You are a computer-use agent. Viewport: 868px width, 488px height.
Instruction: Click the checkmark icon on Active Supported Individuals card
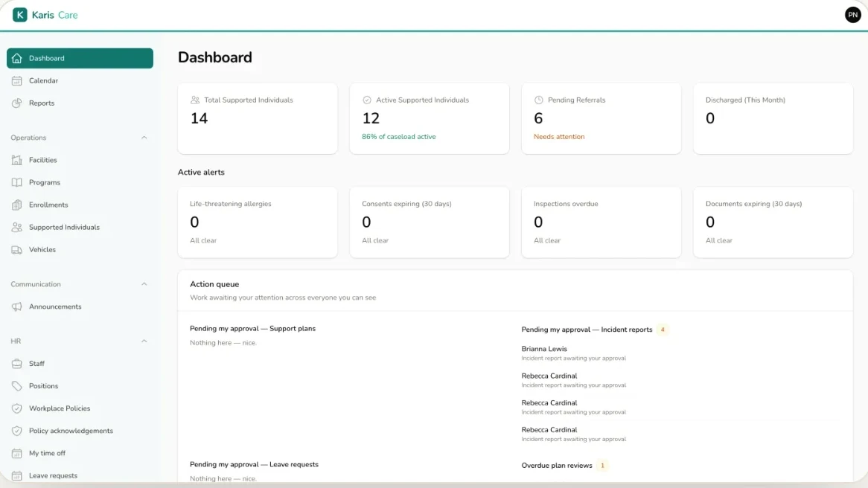click(366, 100)
